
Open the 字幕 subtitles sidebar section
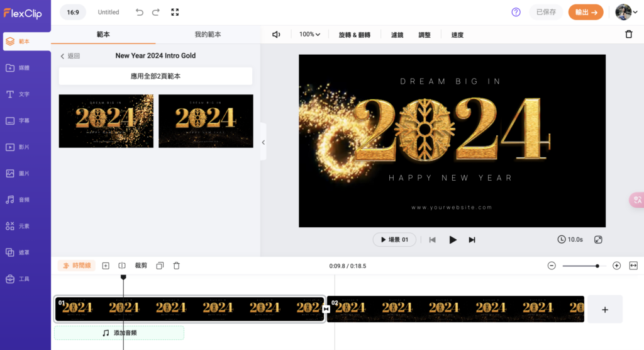pos(18,120)
